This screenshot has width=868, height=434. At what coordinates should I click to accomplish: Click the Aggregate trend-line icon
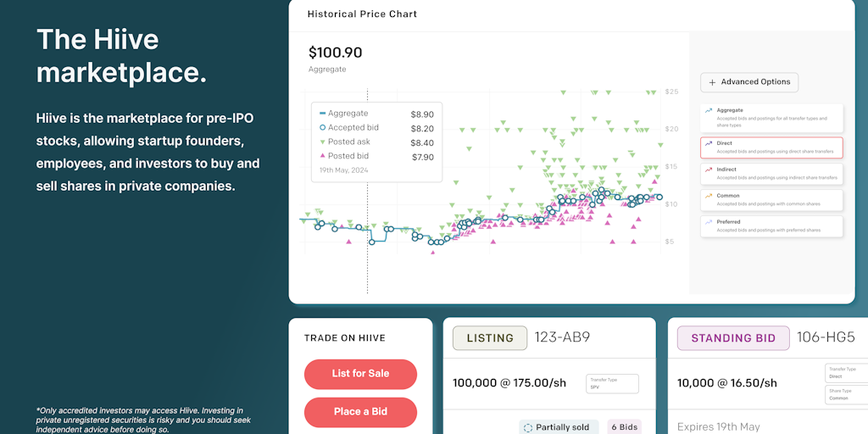pyautogui.click(x=709, y=110)
